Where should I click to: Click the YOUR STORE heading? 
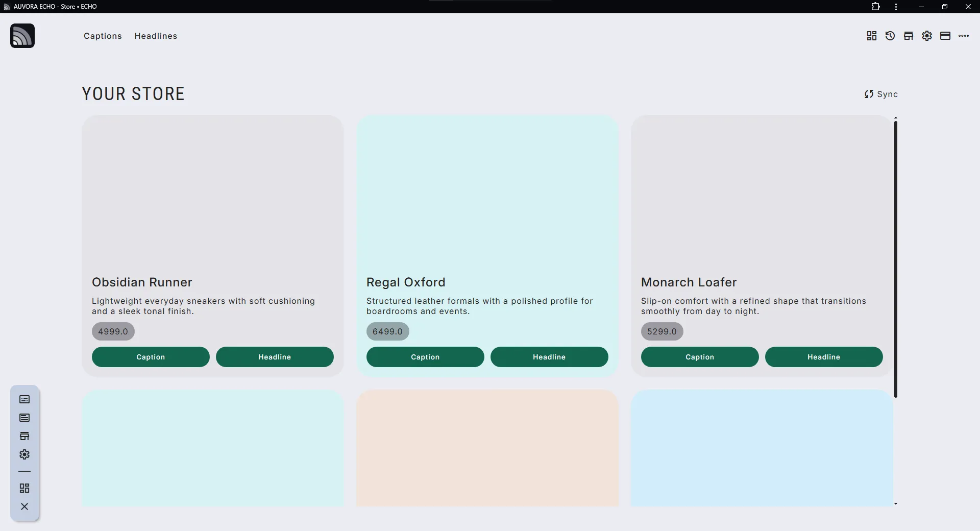[133, 94]
